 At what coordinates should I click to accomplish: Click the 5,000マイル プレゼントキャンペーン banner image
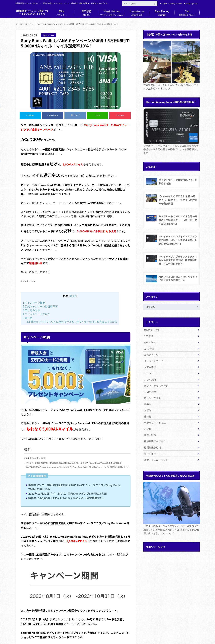76,374
